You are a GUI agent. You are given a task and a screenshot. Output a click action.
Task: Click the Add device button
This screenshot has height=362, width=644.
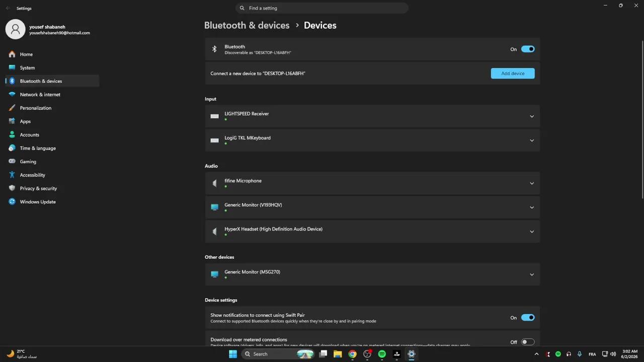pos(513,73)
